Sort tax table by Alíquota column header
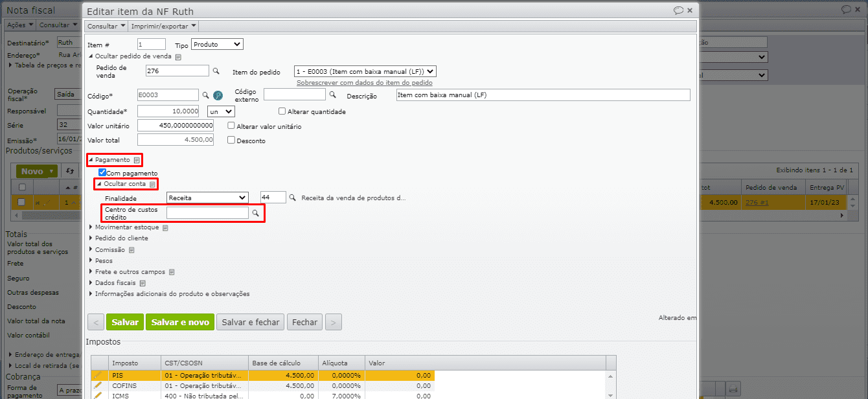868x399 pixels. pos(342,363)
